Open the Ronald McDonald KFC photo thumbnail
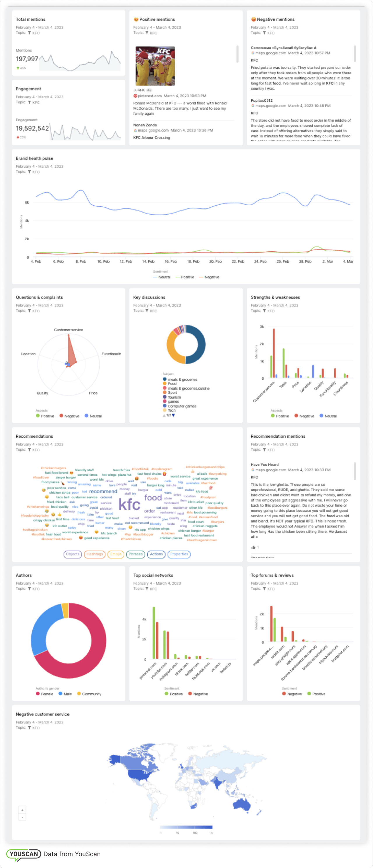Viewport: 373px width, 868px height. click(x=155, y=66)
